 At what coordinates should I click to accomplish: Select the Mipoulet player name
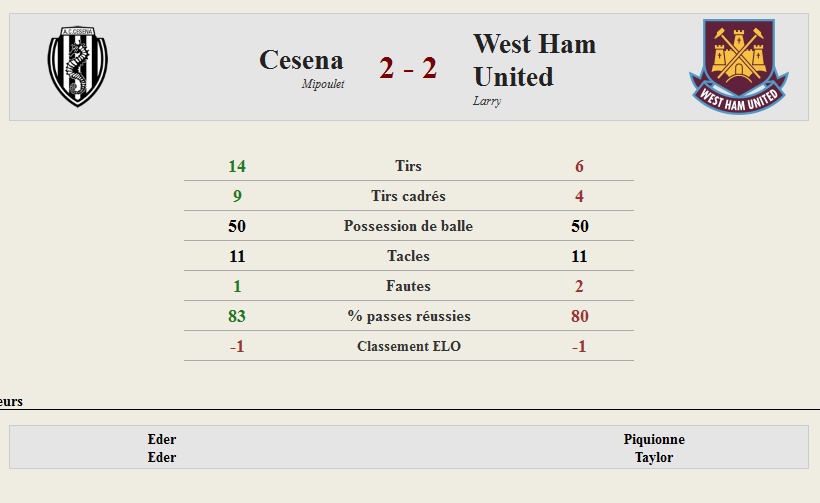pos(323,84)
